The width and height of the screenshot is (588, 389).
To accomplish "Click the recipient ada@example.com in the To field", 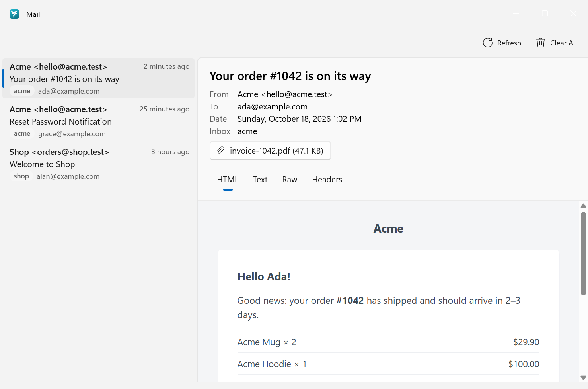I will tap(273, 107).
